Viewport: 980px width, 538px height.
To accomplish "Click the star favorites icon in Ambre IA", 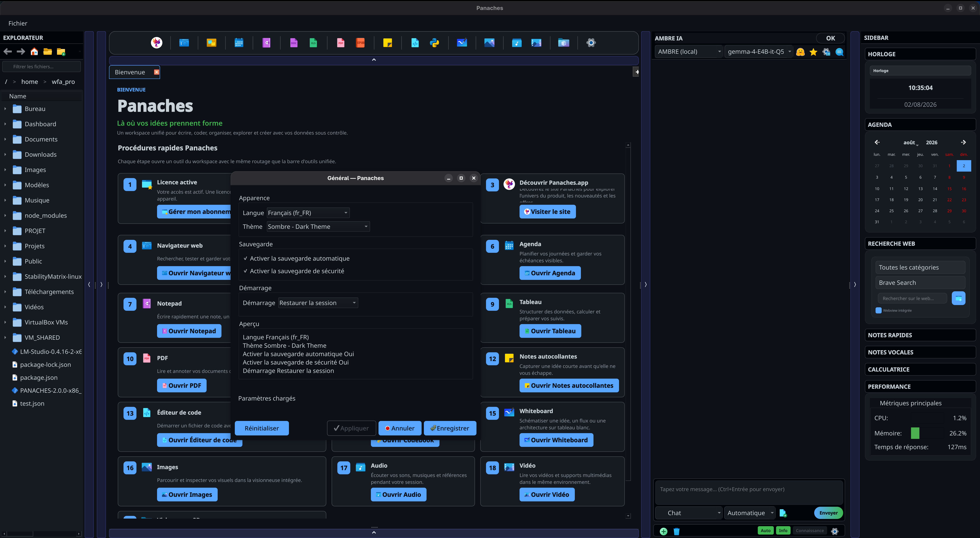I will 813,52.
